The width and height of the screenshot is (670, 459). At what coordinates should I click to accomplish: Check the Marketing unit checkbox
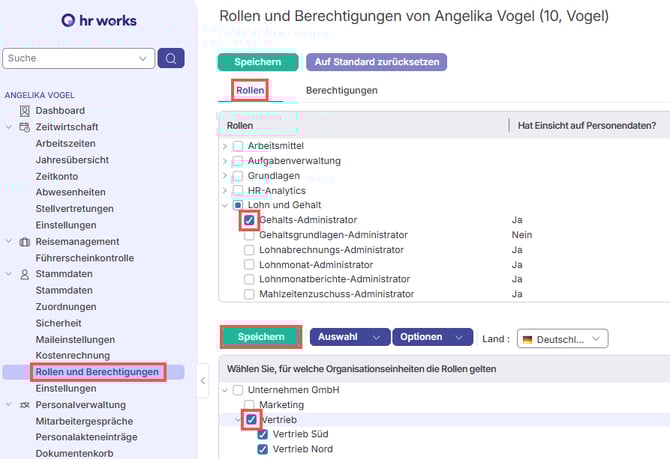(249, 405)
